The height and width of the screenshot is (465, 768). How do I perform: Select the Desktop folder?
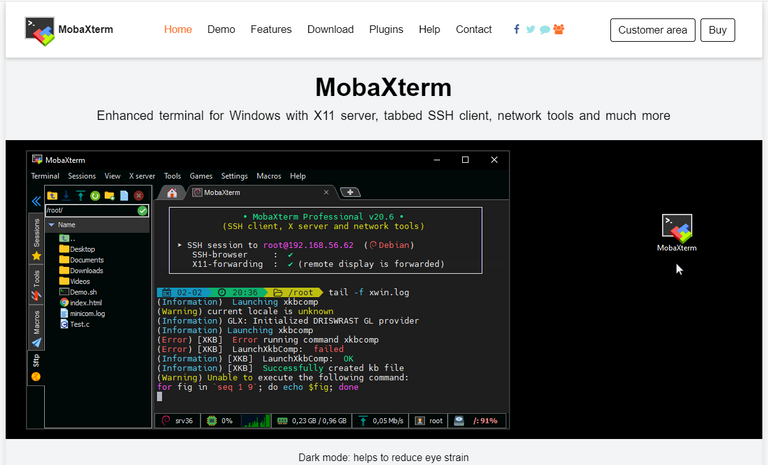77,249
